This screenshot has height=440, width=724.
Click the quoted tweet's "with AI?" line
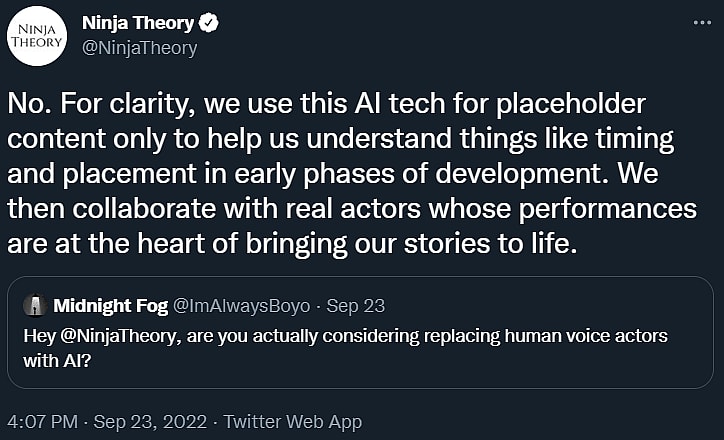coord(58,358)
